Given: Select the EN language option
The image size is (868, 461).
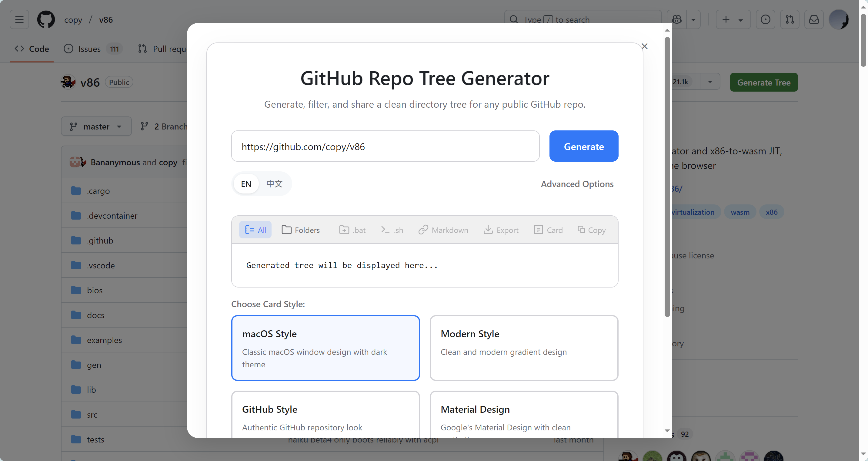Looking at the screenshot, I should point(246,184).
